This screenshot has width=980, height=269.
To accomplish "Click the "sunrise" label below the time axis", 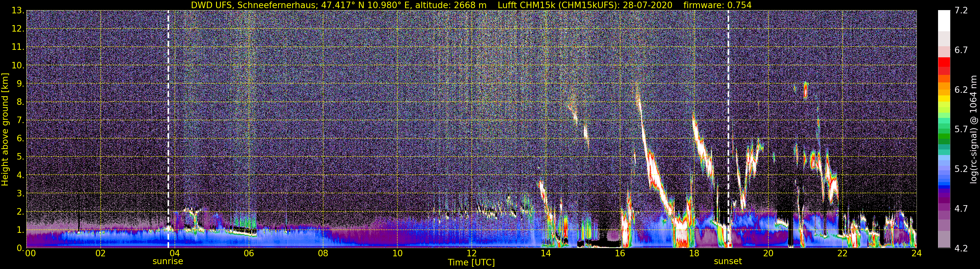I will click(168, 262).
